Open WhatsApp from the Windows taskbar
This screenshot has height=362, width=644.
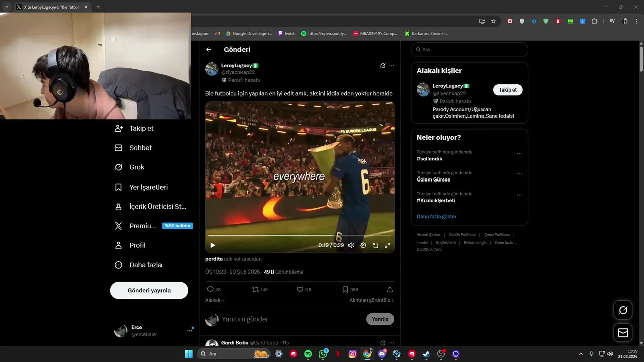[323, 354]
